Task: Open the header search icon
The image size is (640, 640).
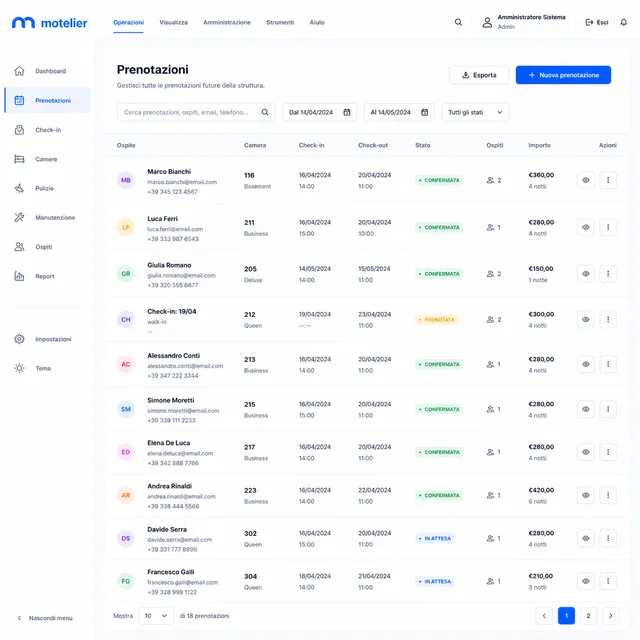Action: [x=458, y=22]
